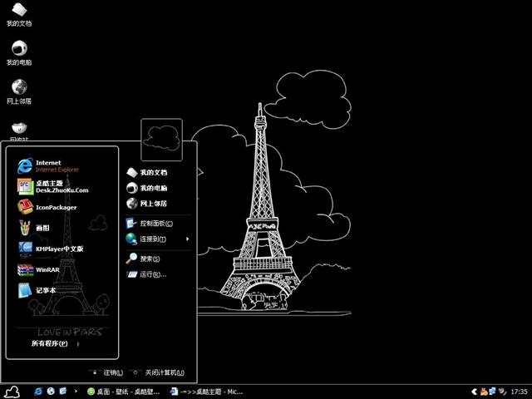Open IconPackager from the Start menu
532x399 pixels.
(x=47, y=207)
